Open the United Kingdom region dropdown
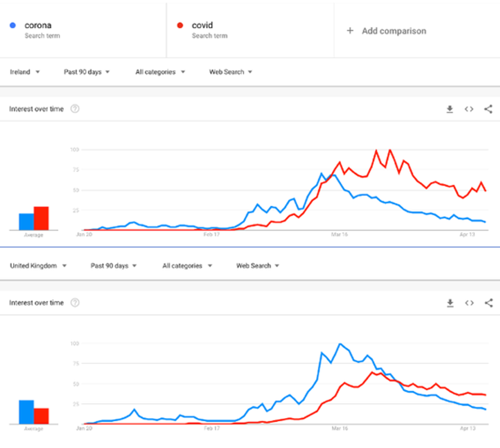This screenshot has height=448, width=500. click(x=38, y=266)
